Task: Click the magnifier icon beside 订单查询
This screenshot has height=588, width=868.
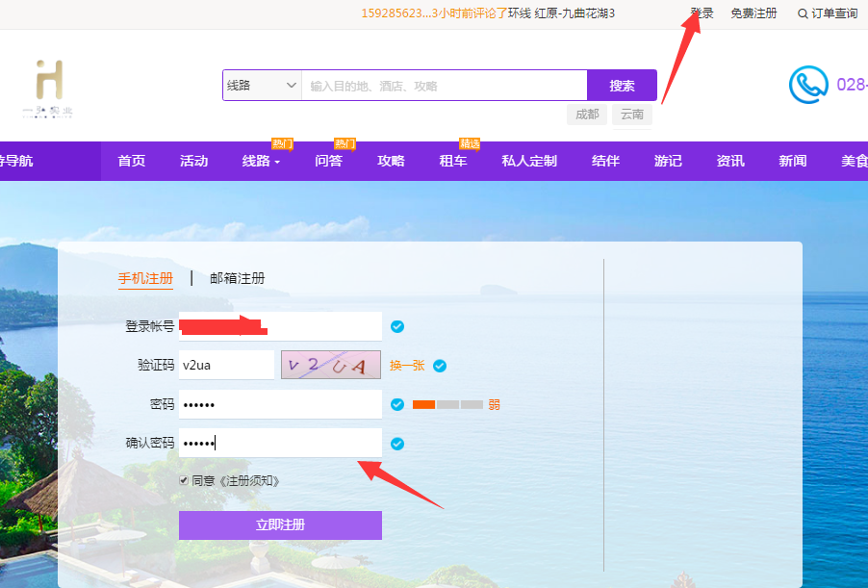Action: pos(803,13)
